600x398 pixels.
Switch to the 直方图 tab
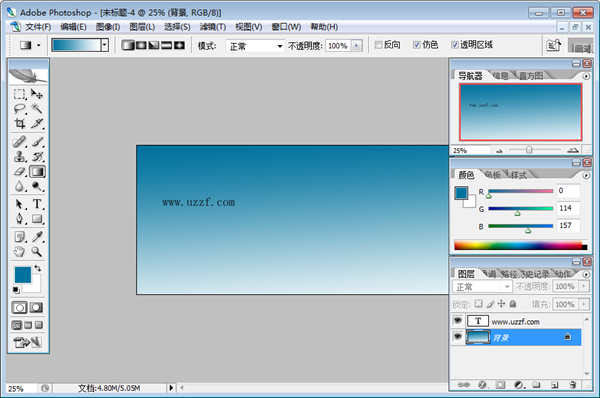[531, 76]
